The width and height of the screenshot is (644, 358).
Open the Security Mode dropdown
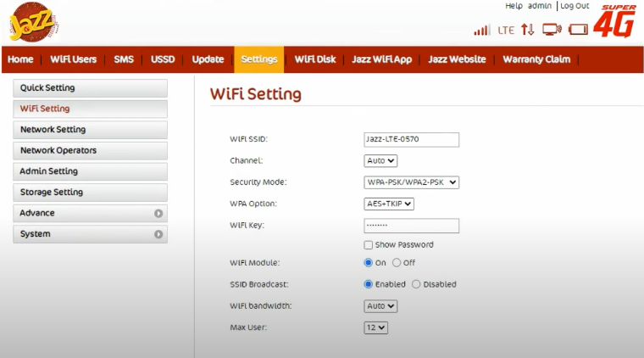point(411,182)
